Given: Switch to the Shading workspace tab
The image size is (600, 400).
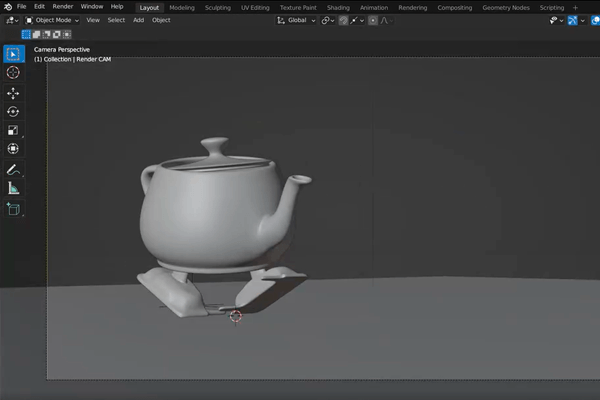Looking at the screenshot, I should [338, 8].
